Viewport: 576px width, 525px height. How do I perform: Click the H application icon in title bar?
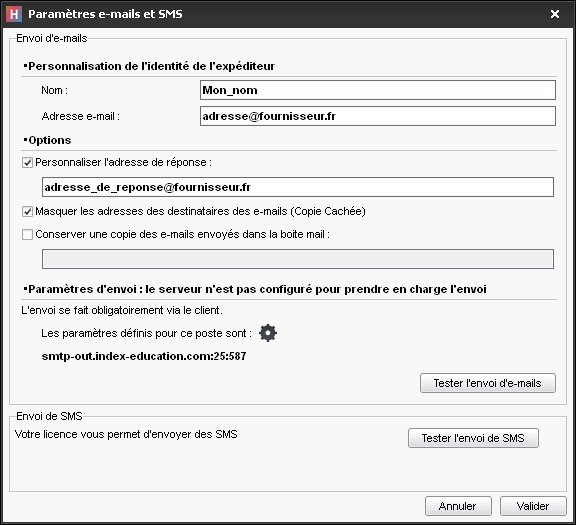[14, 14]
